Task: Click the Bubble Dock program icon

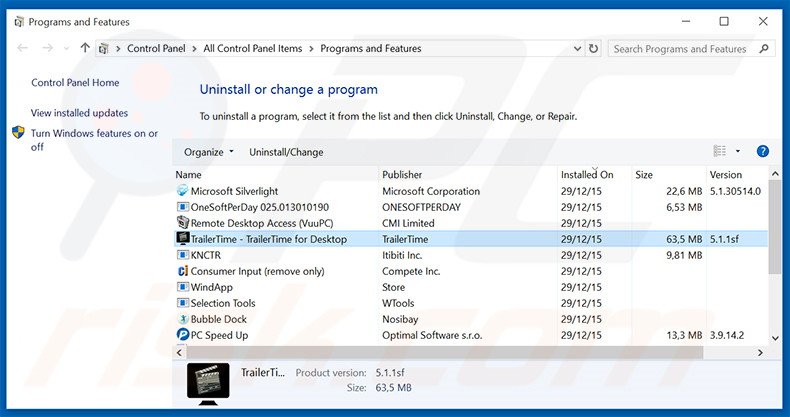Action: [x=182, y=319]
